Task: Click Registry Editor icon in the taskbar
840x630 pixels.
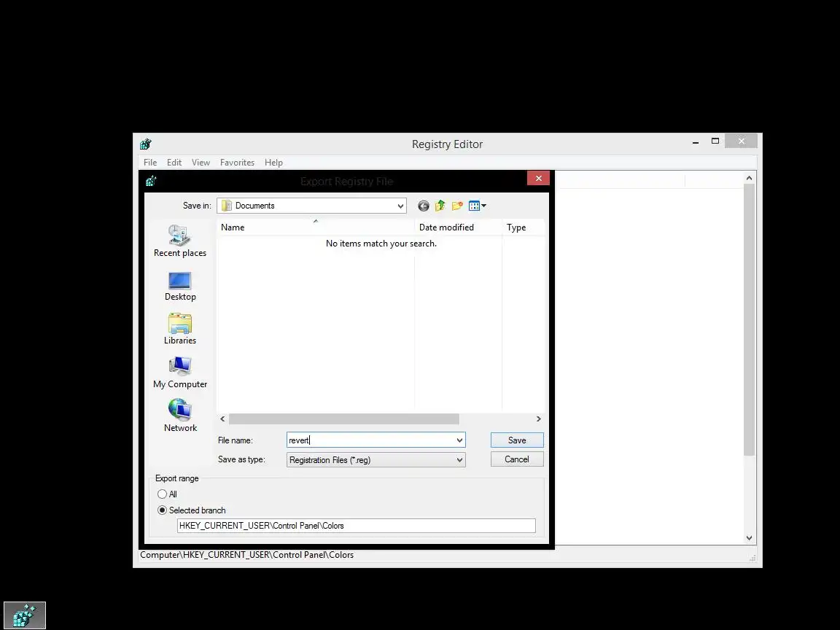Action: coord(25,615)
